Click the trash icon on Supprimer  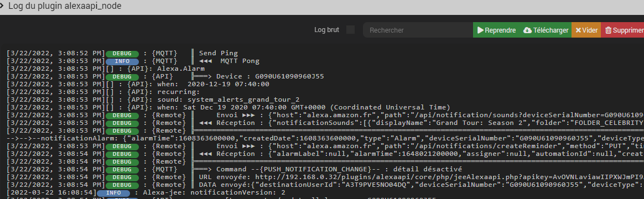(x=608, y=30)
